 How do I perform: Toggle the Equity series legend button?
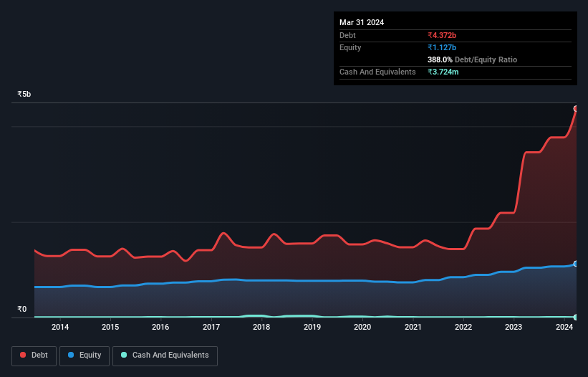[x=85, y=355]
